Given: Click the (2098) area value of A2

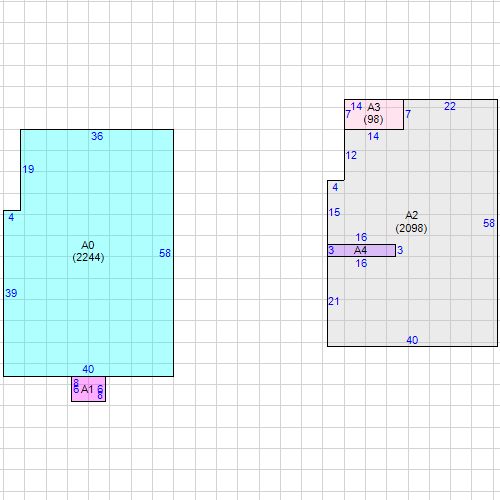Looking at the screenshot, I should pyautogui.click(x=411, y=228).
